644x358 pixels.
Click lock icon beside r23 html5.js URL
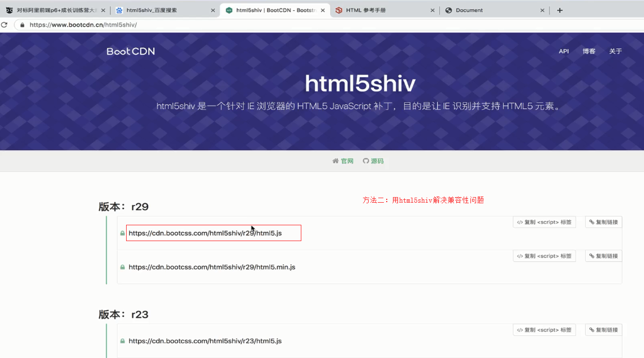[122, 340]
